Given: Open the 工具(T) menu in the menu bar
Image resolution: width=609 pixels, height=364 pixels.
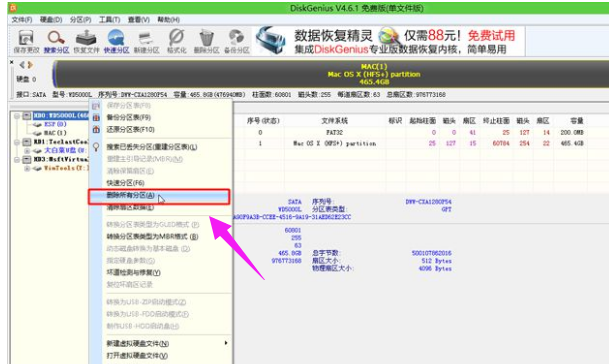Looking at the screenshot, I should pos(110,19).
